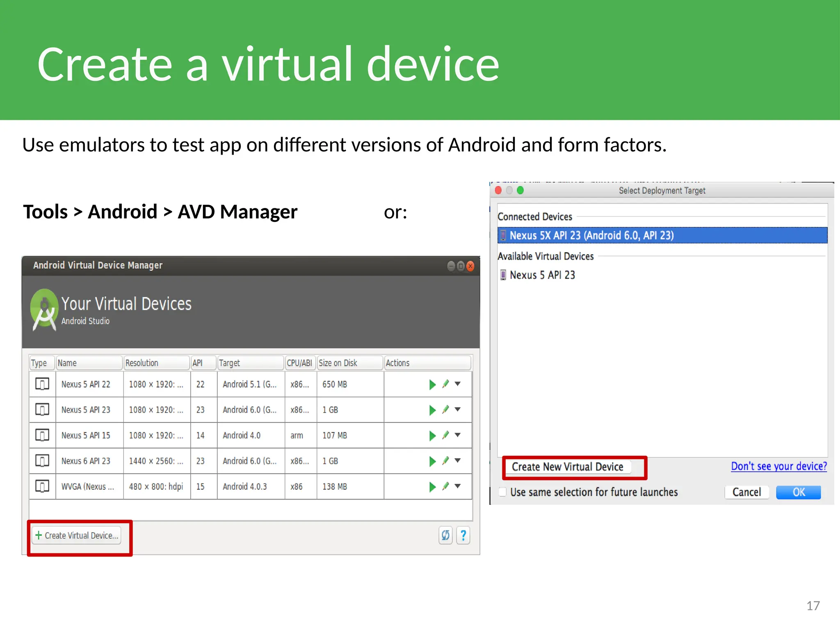Select connected device Nexus 5X API 23
Viewport: 840px width, 630px height.
click(662, 235)
